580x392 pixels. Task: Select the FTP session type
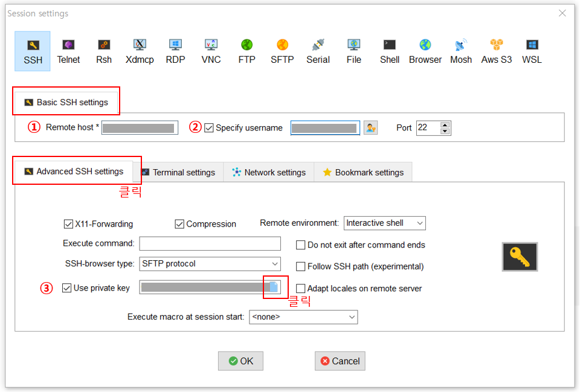[246, 51]
